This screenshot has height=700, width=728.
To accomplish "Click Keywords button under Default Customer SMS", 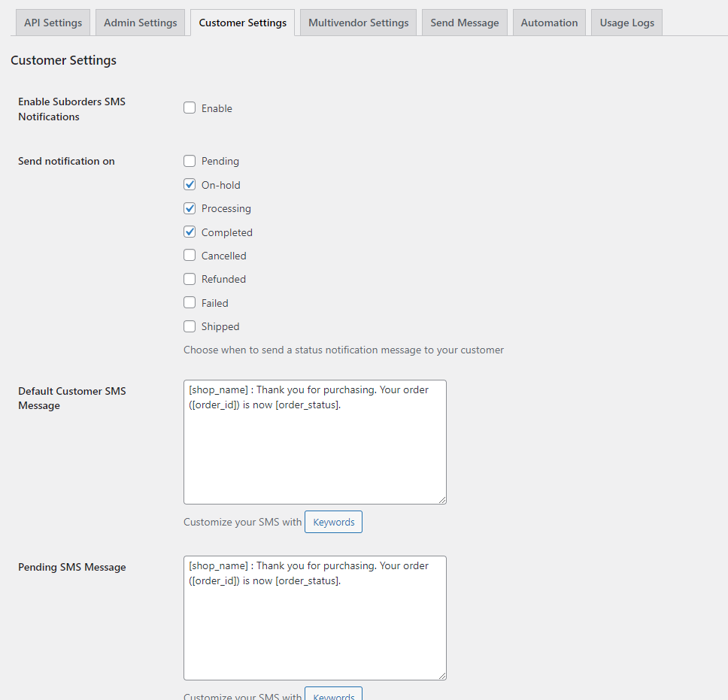I will (333, 522).
